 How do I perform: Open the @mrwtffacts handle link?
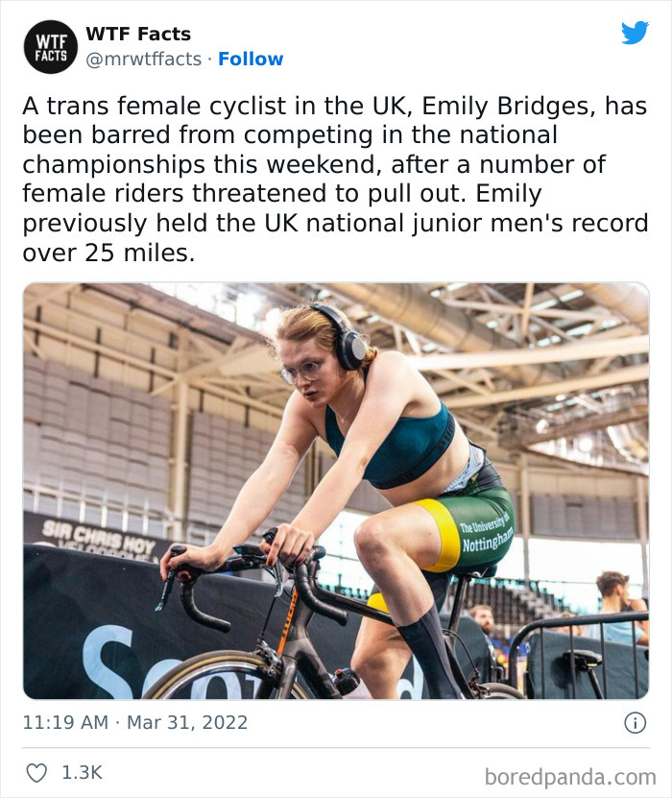point(144,60)
